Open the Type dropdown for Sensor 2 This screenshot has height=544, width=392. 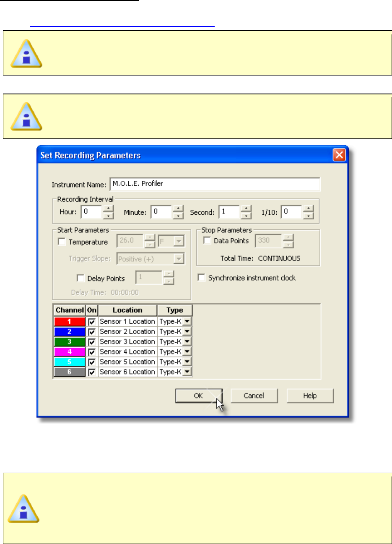(187, 332)
